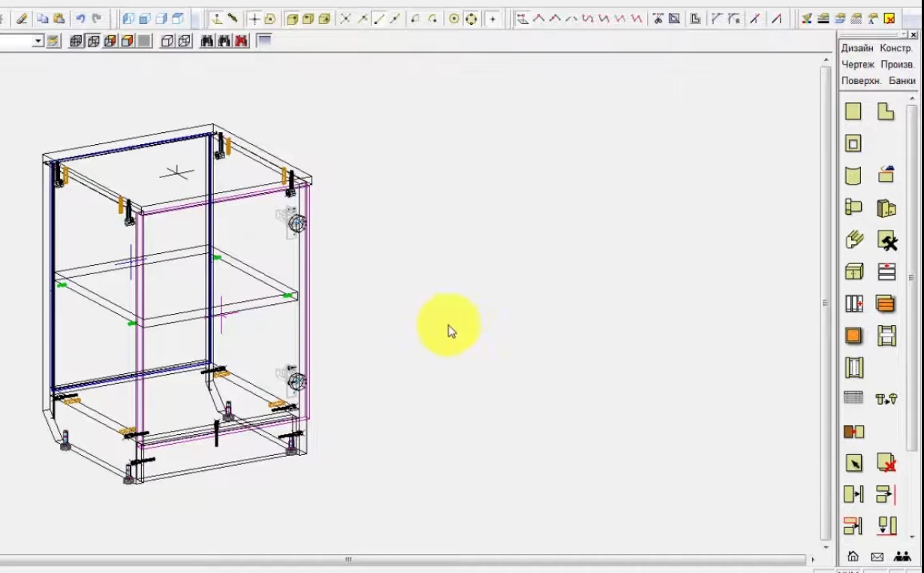The image size is (924, 573).
Task: Toggle the crosshair snap mode button
Action: tap(254, 19)
